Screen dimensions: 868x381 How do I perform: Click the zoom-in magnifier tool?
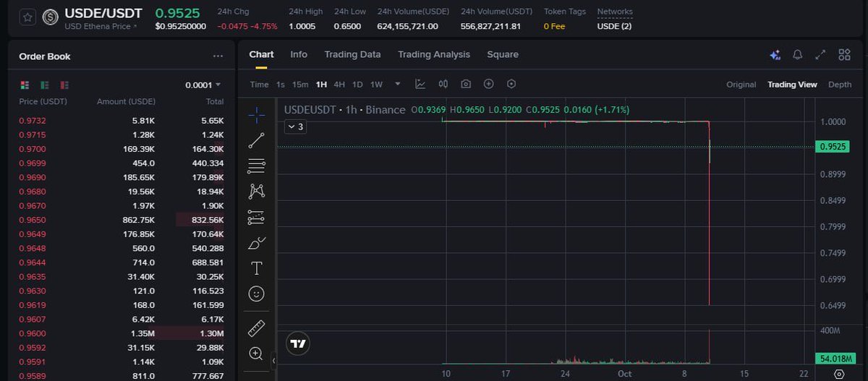(x=256, y=354)
